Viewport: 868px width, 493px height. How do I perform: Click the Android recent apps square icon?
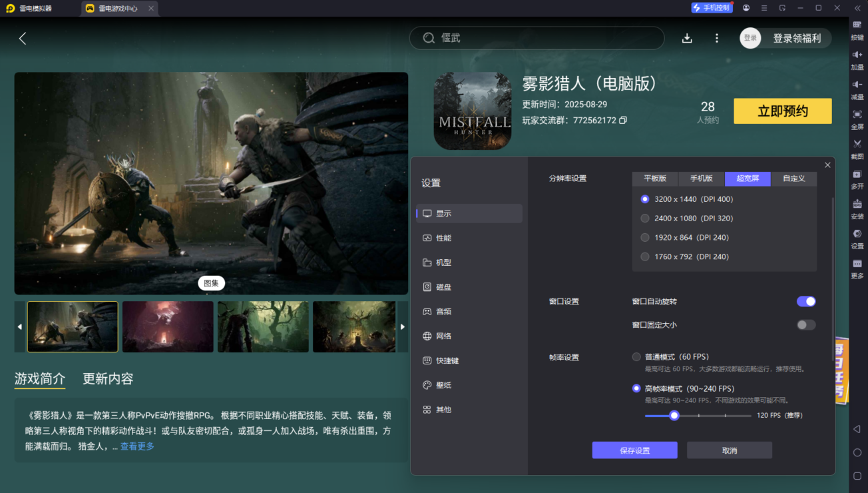[857, 476]
